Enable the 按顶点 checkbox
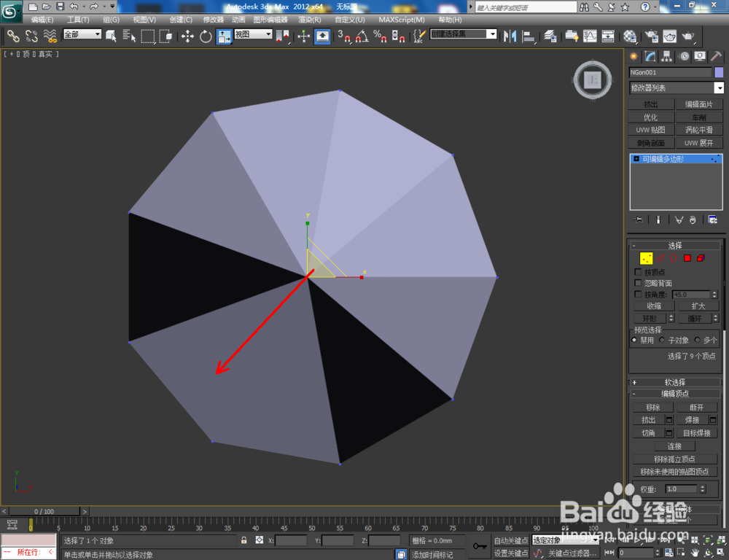 (x=638, y=272)
